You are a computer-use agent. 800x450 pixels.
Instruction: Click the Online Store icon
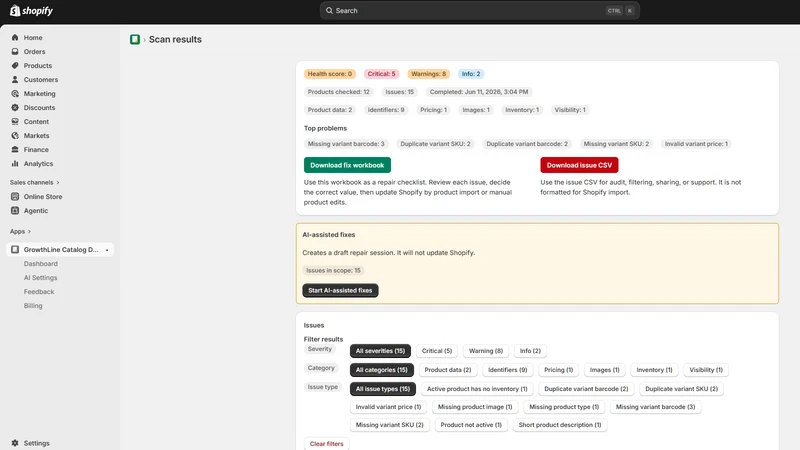click(x=15, y=196)
